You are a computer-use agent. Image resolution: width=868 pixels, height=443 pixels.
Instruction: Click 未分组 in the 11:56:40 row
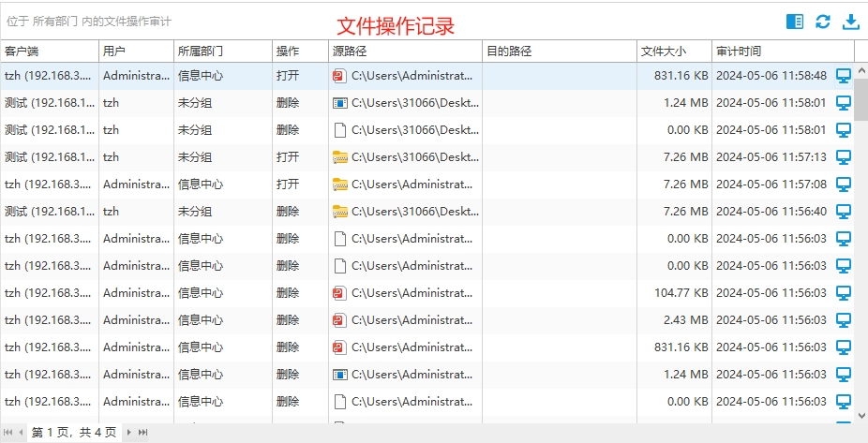[x=195, y=212]
